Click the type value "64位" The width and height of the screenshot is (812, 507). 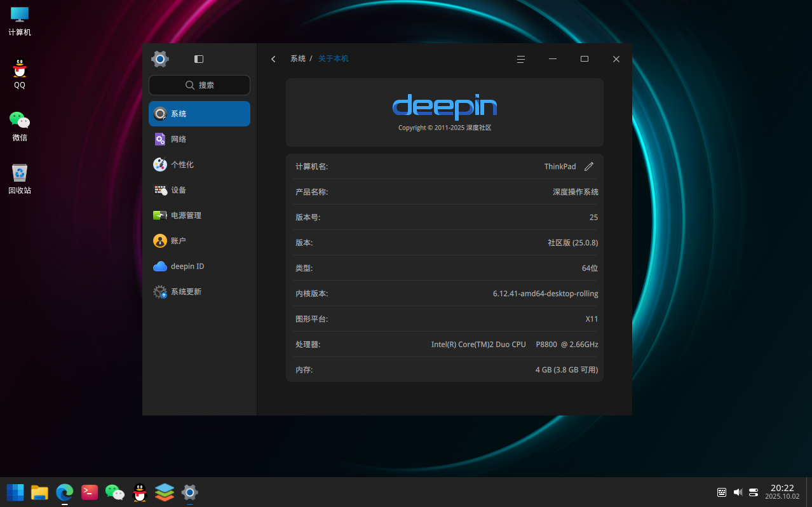[590, 268]
